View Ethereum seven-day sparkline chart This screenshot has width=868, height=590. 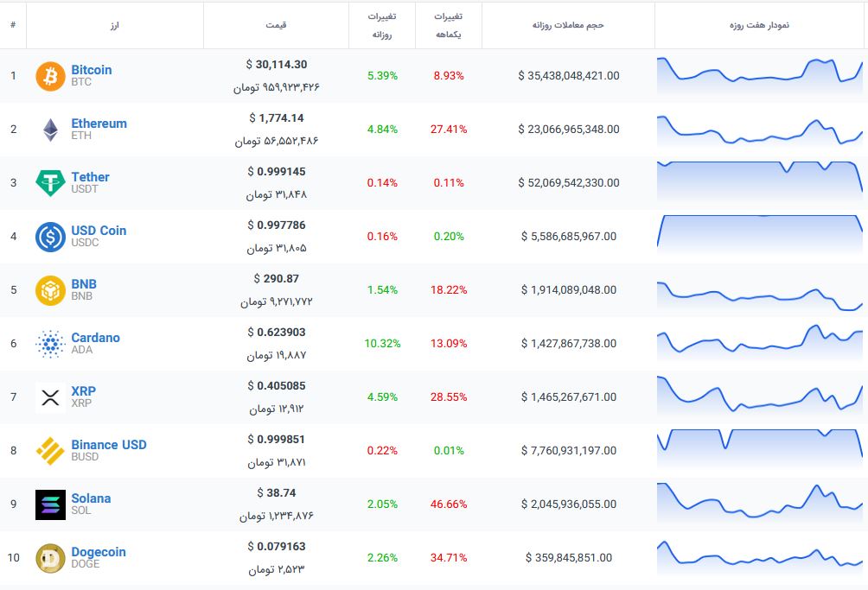(759, 130)
